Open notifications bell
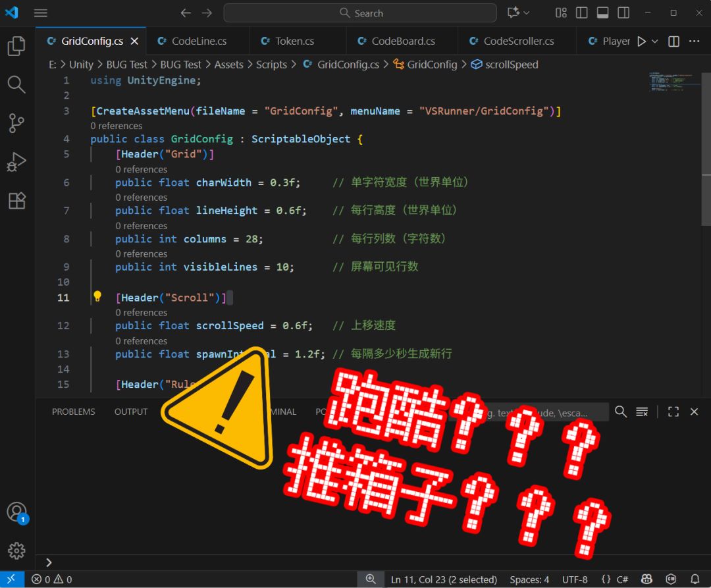This screenshot has height=588, width=711. tap(695, 579)
